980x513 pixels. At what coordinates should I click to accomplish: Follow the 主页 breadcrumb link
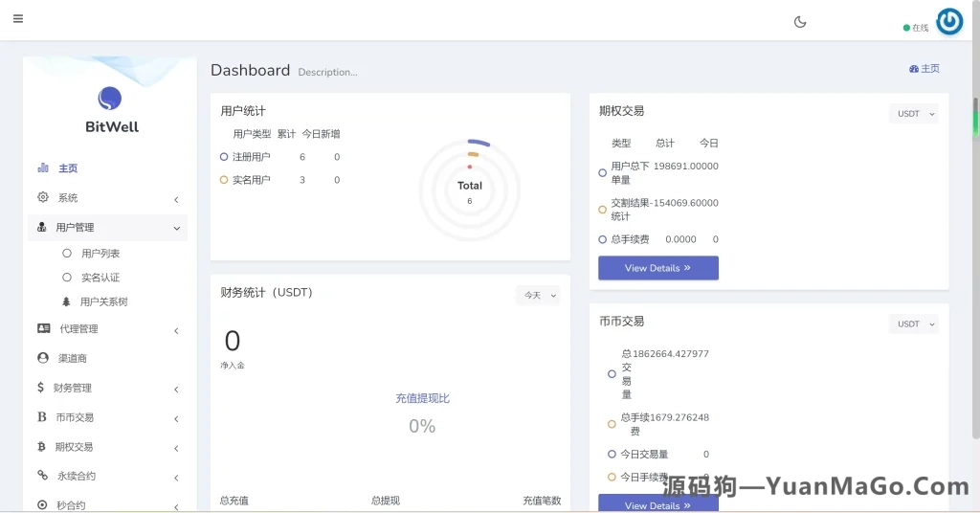(x=930, y=69)
